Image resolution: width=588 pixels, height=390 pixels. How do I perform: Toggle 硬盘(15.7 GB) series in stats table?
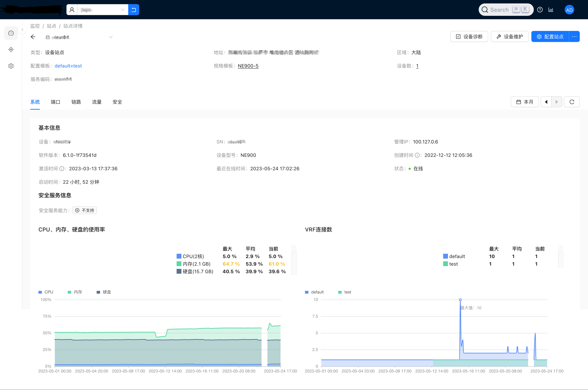coord(195,271)
